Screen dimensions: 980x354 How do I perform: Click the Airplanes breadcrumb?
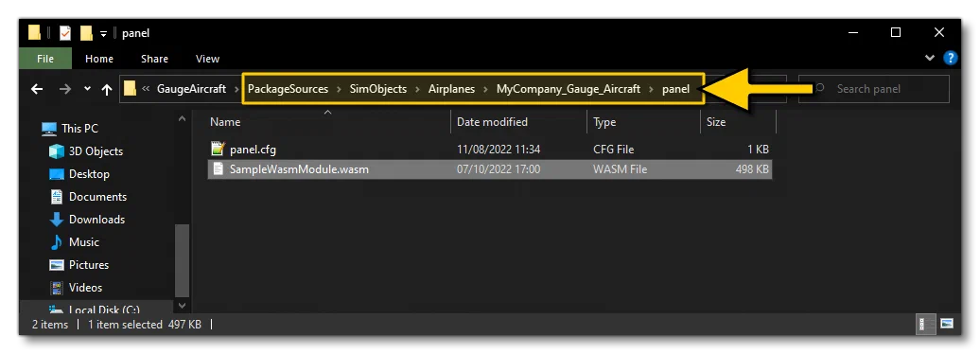(452, 89)
